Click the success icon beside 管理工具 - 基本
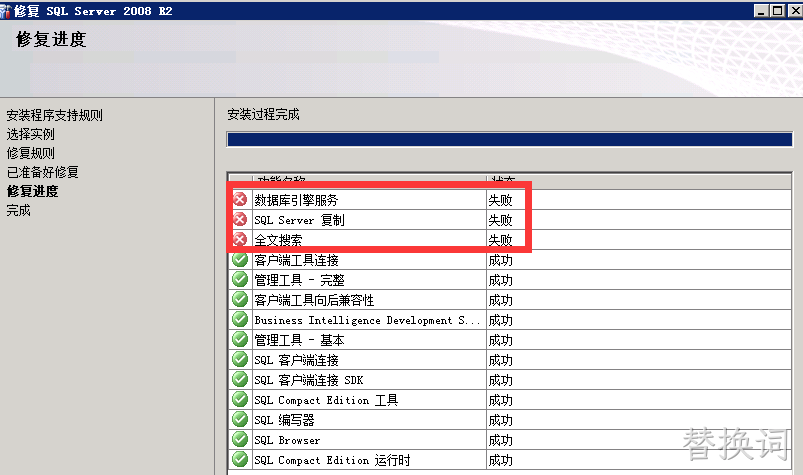803x475 pixels. pos(240,339)
